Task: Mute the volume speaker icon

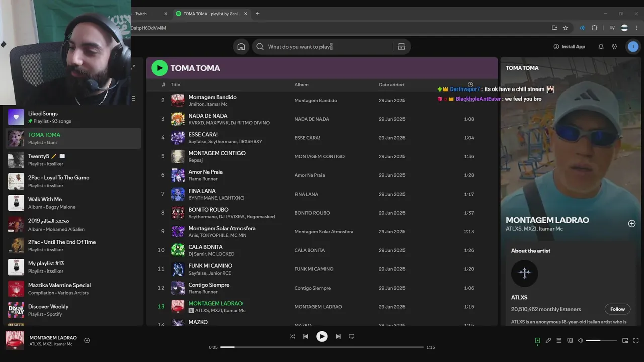Action: pyautogui.click(x=580, y=340)
